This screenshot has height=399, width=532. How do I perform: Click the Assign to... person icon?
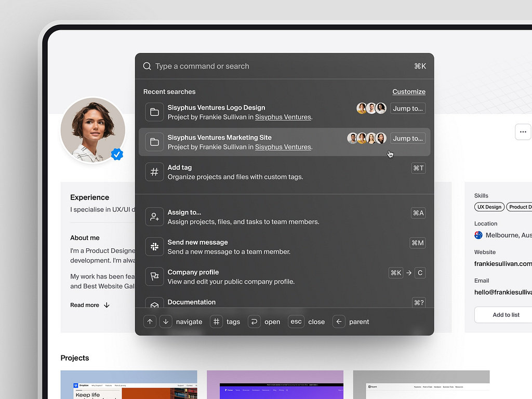[x=154, y=216]
